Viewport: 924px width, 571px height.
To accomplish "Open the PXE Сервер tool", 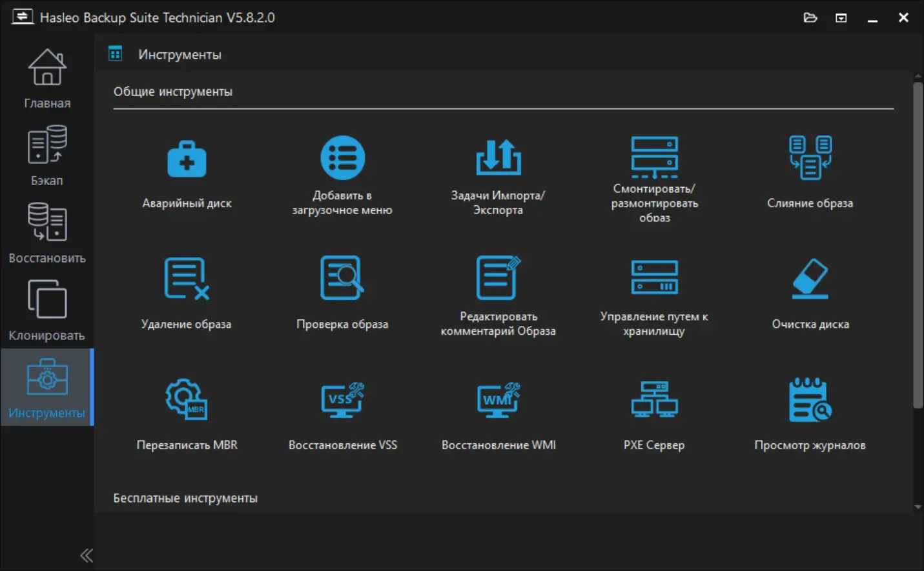I will click(654, 399).
